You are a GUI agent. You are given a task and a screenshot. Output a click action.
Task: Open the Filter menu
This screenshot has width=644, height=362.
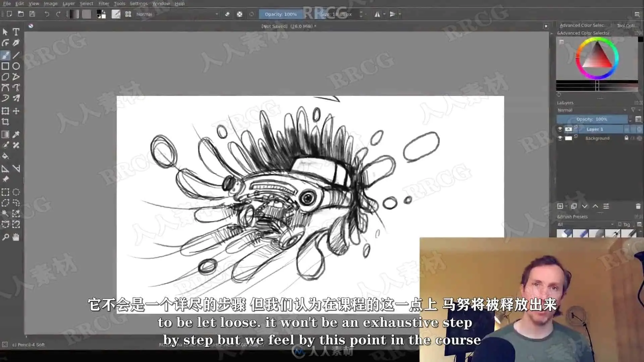(104, 3)
